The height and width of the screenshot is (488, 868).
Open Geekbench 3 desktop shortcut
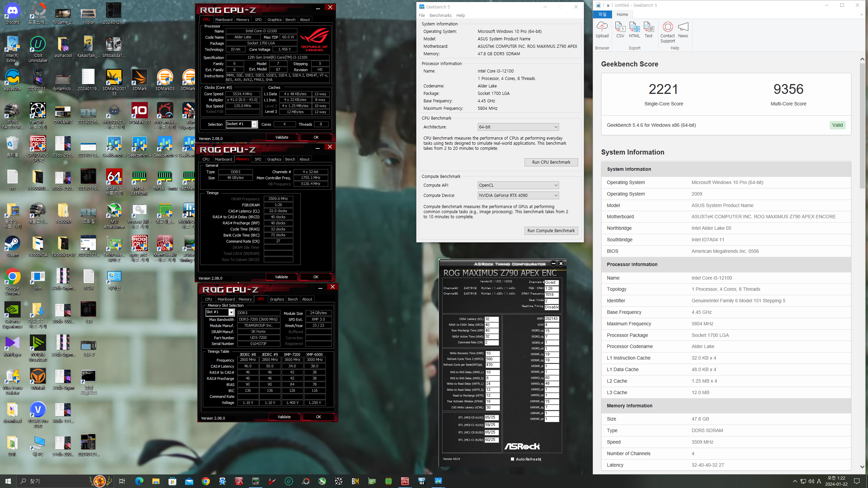114,147
